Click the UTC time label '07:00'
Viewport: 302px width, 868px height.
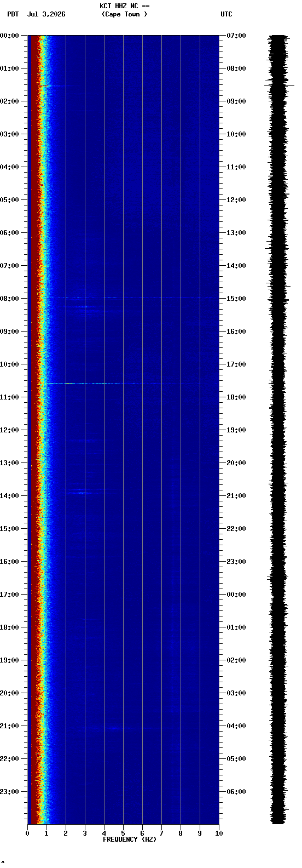click(236, 36)
